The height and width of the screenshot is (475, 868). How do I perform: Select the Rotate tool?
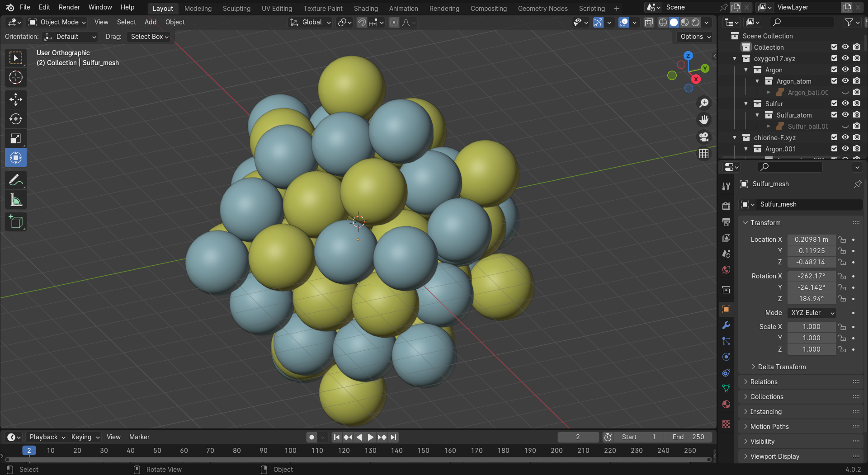pyautogui.click(x=16, y=119)
